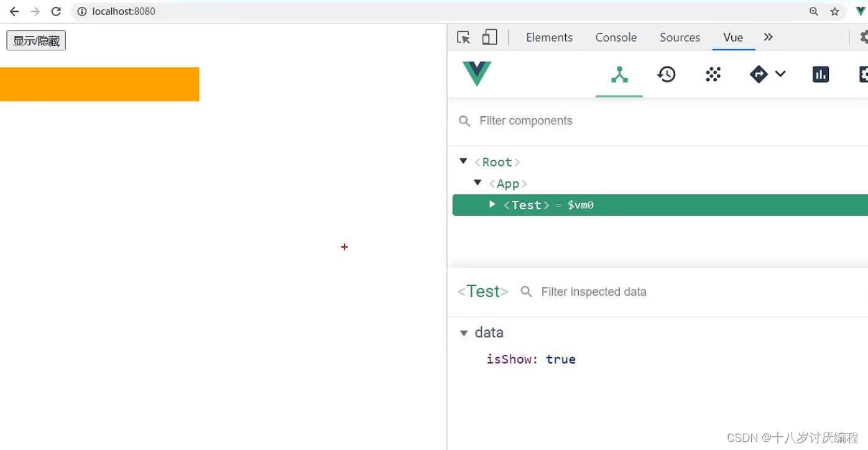Collapse the Root node arrow
Image resolution: width=868 pixels, height=450 pixels.
click(463, 162)
